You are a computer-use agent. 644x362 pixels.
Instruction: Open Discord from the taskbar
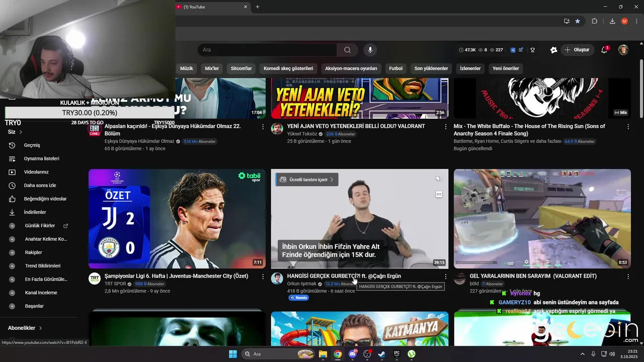353,354
